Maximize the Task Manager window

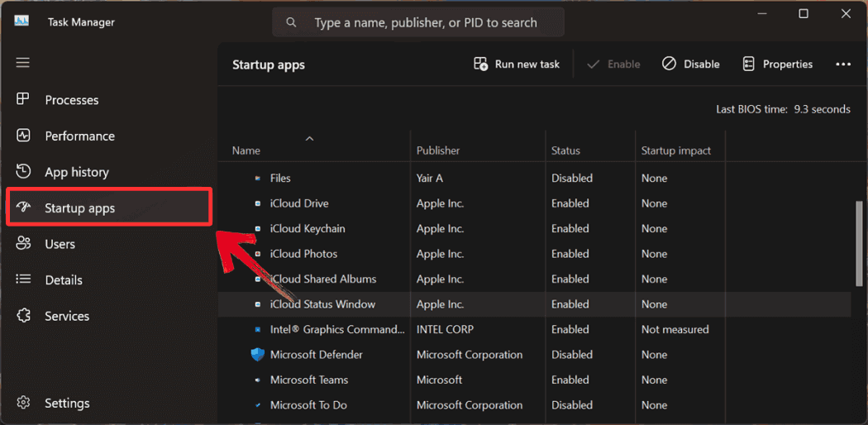(804, 14)
